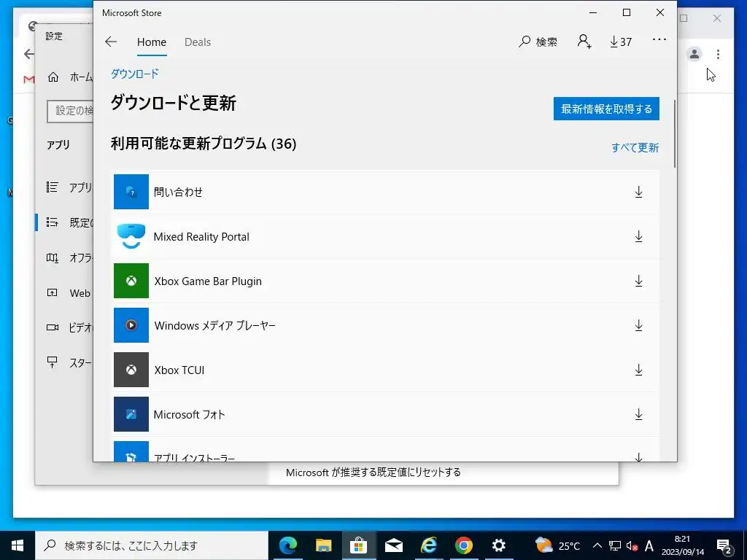Click the 最新情報を取得する button
Viewport: 747px width, 560px height.
pyautogui.click(x=606, y=109)
